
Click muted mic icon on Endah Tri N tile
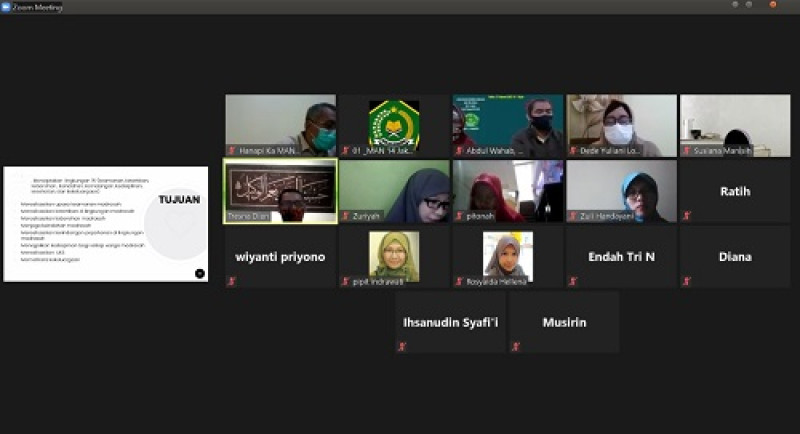tap(573, 282)
